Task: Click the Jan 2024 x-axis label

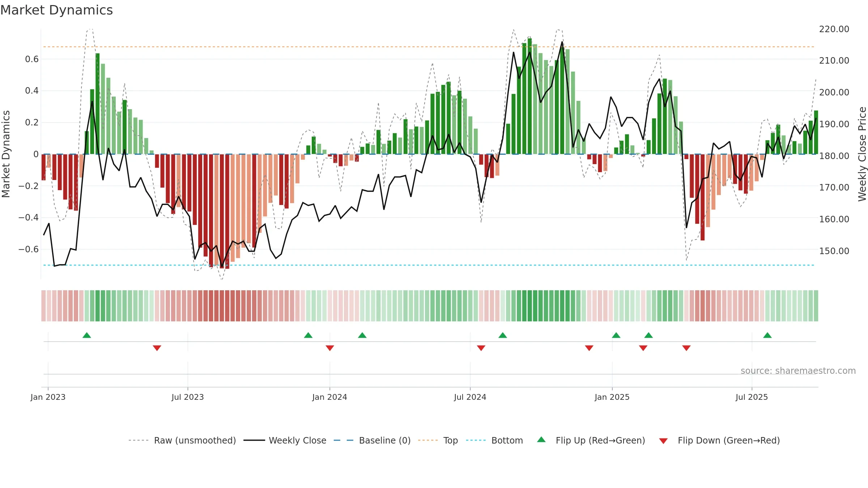Action: [x=330, y=397]
